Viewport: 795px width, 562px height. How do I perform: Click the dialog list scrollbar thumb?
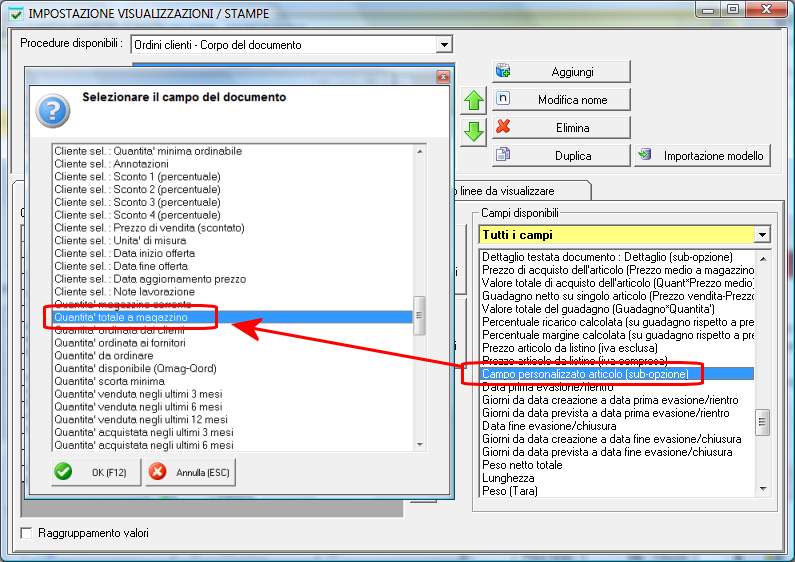pos(419,315)
